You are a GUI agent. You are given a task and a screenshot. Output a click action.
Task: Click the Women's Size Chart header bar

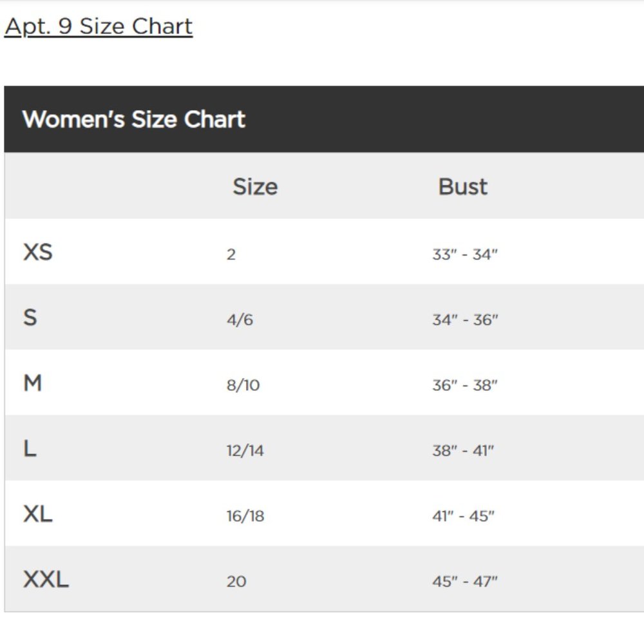click(x=324, y=119)
